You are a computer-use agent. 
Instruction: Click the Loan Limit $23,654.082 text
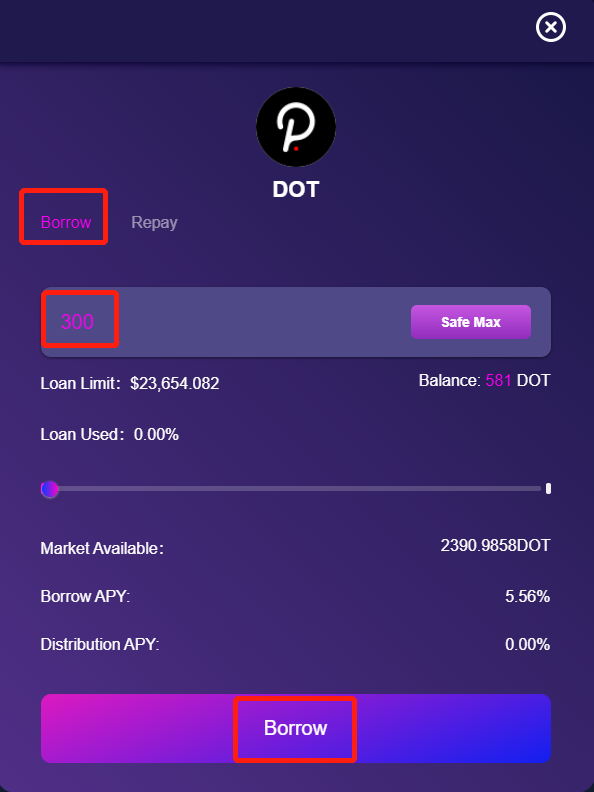(130, 383)
